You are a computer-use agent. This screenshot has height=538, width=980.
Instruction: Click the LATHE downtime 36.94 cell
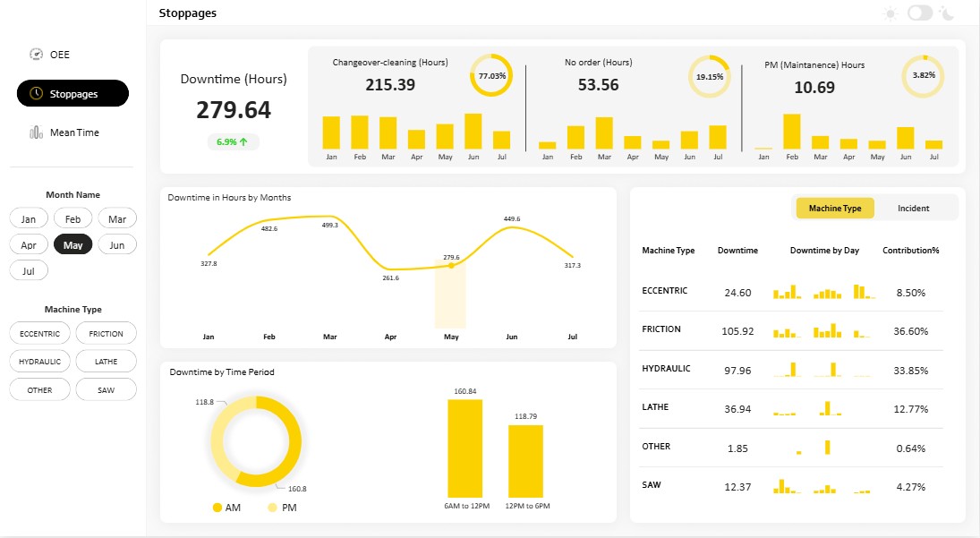click(x=737, y=409)
